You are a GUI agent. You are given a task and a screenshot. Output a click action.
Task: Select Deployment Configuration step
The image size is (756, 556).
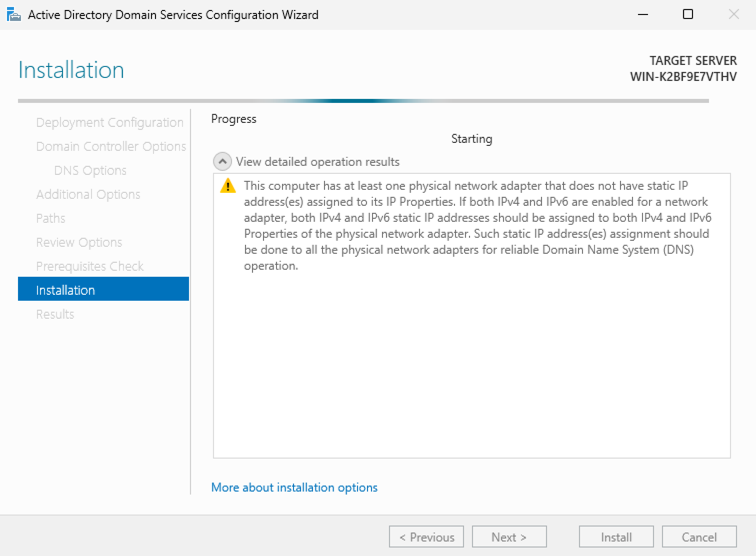point(109,122)
